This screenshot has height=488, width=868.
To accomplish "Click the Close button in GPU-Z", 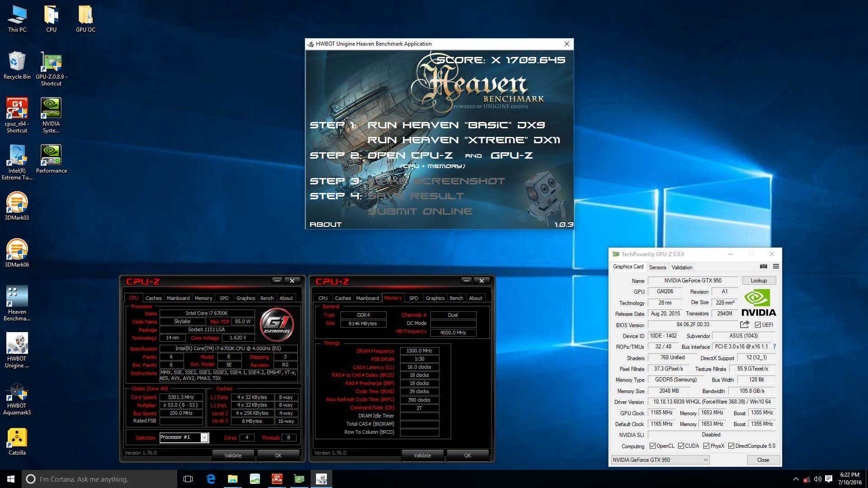I will [763, 460].
